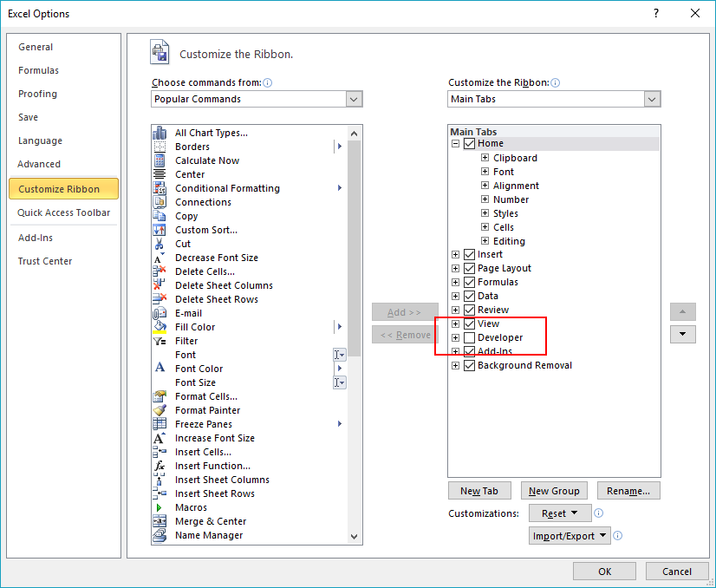Open the Customize the Ribbon dropdown
Viewport: 716px width, 588px height.
652,99
